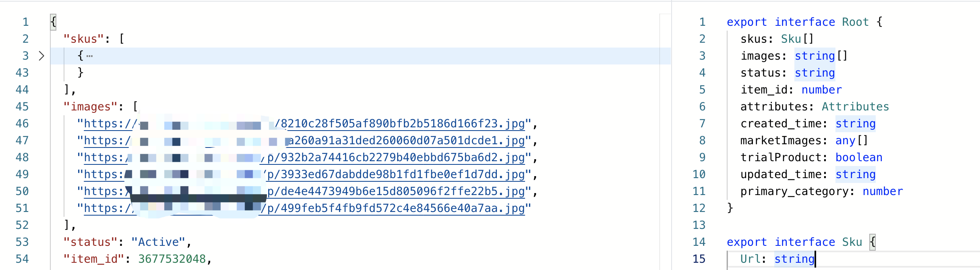Click the Root interface name
Image resolution: width=980 pixels, height=270 pixels.
[856, 22]
